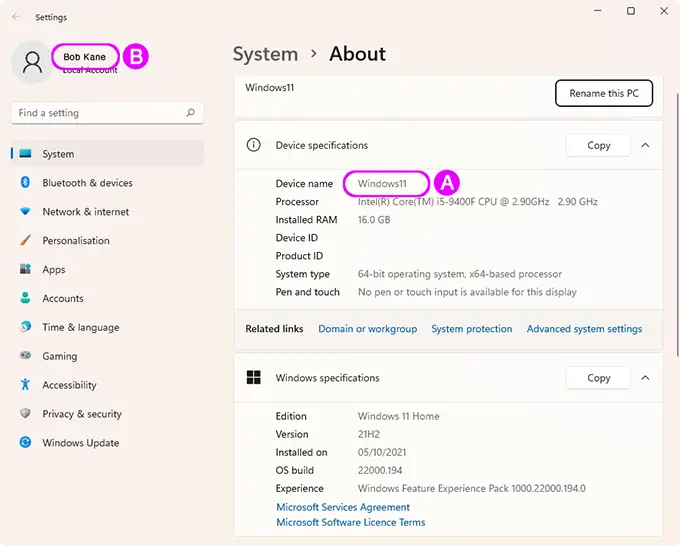The height and width of the screenshot is (546, 680).
Task: Click the Device specifications info icon
Action: tap(254, 145)
